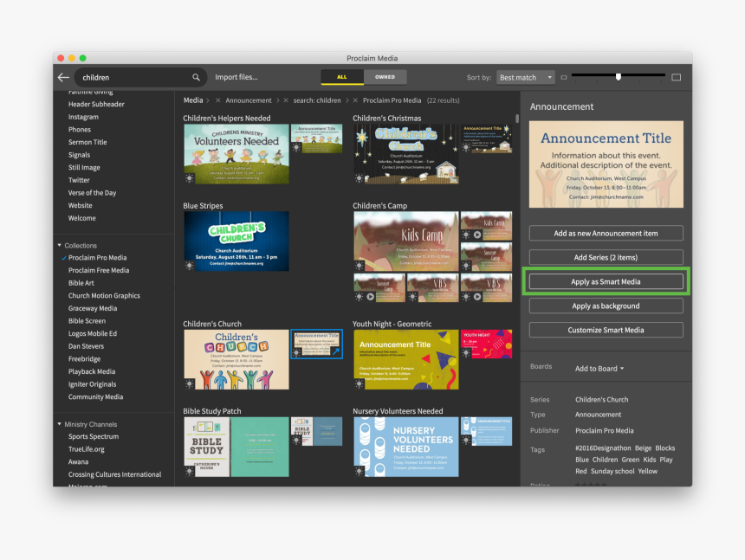Select Sermon Title media type
This screenshot has height=560, width=745.
tap(87, 142)
